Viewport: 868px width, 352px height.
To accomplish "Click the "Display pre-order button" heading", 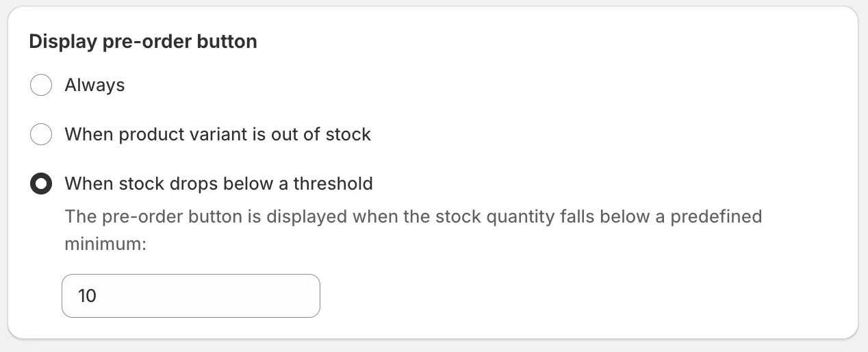I will [x=143, y=42].
